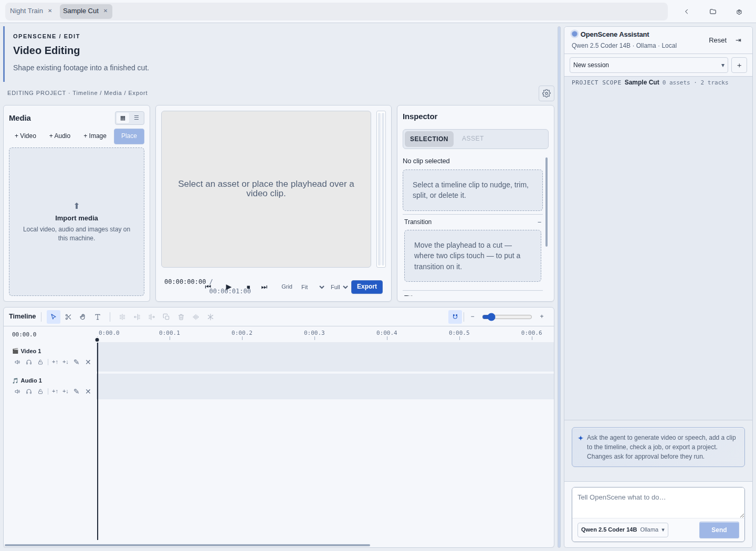Image resolution: width=756 pixels, height=551 pixels.
Task: Select the Selection tab in Inspector
Action: 429,139
